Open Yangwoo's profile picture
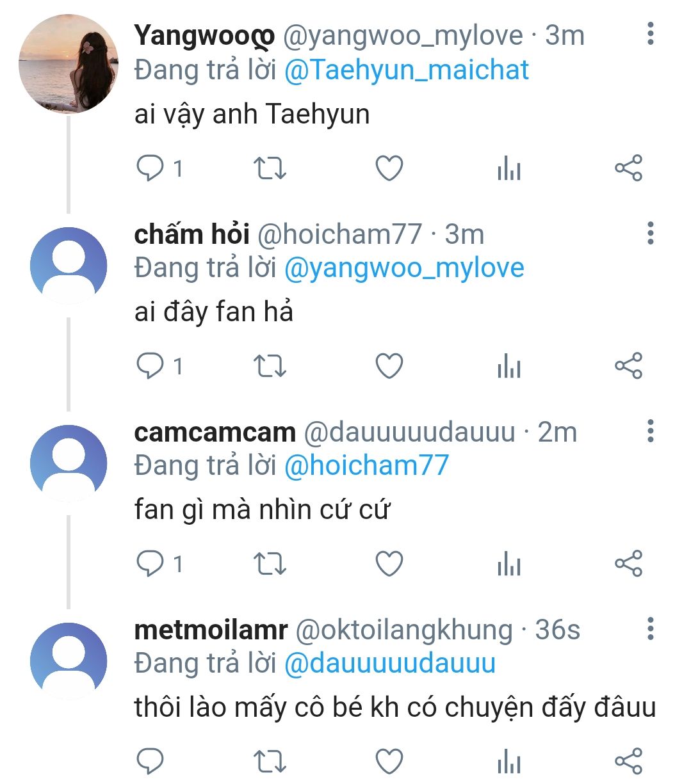Viewport: 691px width, 784px height. click(x=69, y=64)
